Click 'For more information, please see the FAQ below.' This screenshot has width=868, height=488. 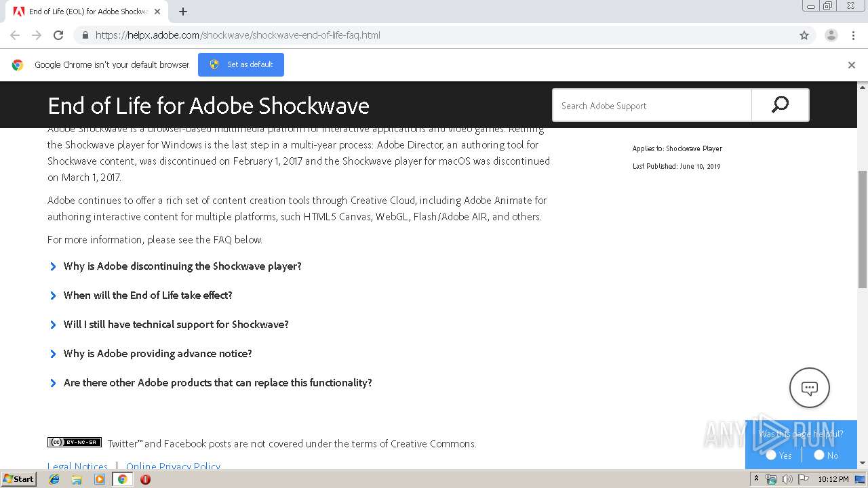click(155, 239)
